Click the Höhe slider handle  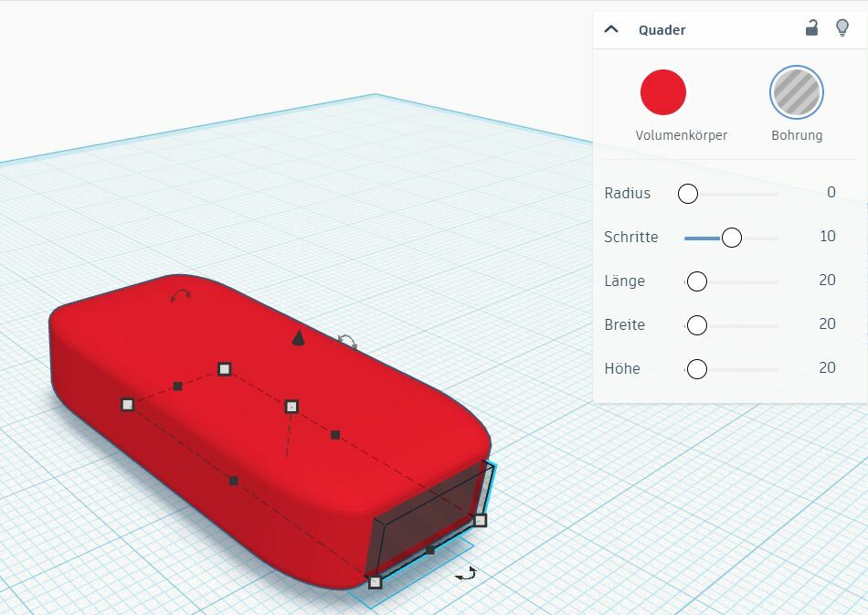point(696,369)
